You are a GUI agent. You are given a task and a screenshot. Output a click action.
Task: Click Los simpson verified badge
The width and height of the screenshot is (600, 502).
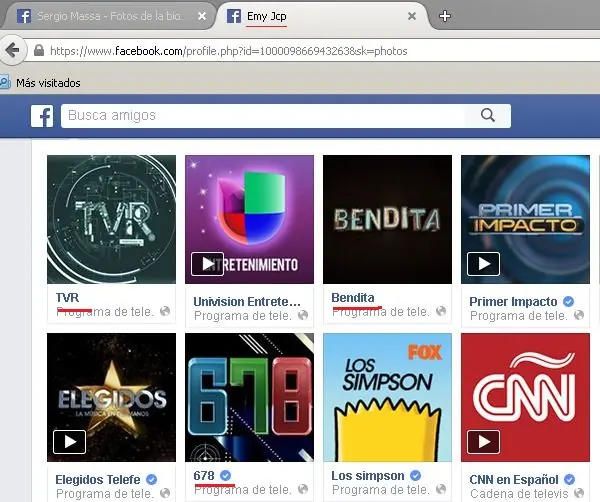tap(416, 475)
